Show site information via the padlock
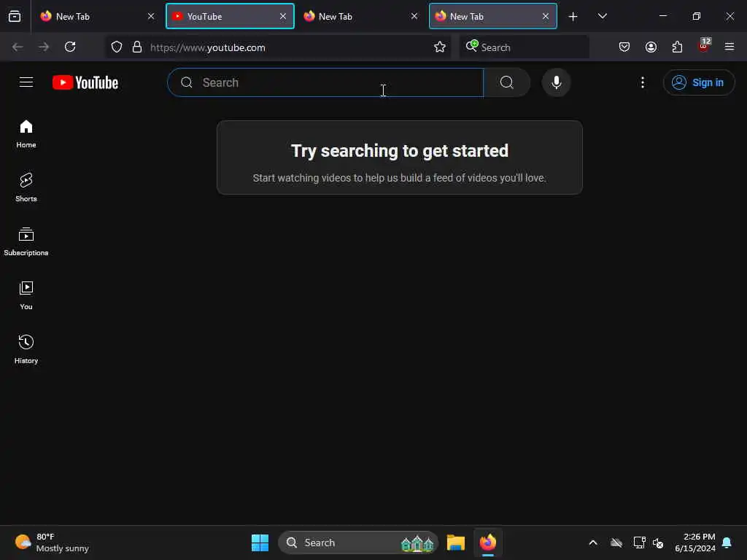The width and height of the screenshot is (747, 560). point(137,47)
